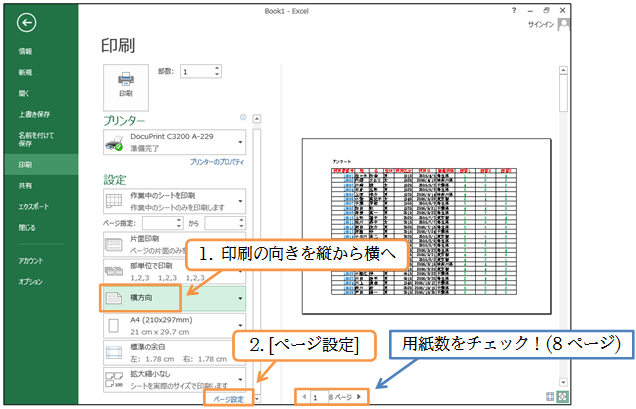636x409 pixels.
Task: Go to the next preview page arrow
Action: [360, 397]
